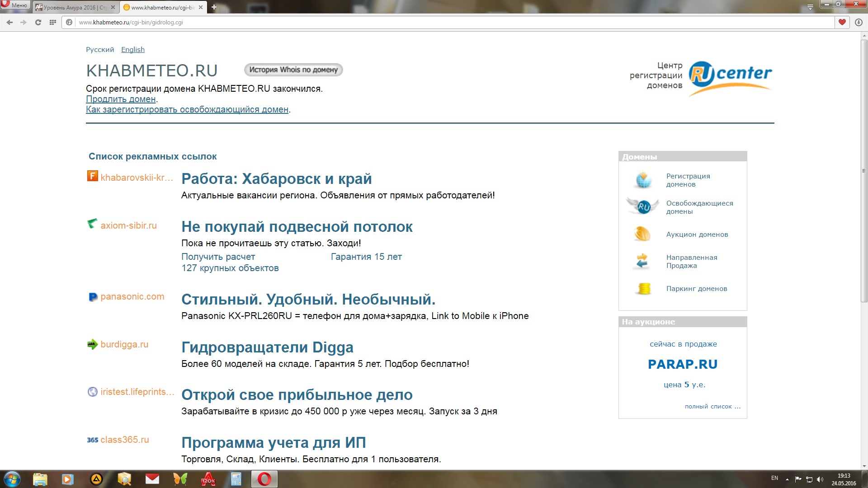Go forward to the next page
This screenshot has height=488, width=868.
click(x=24, y=22)
